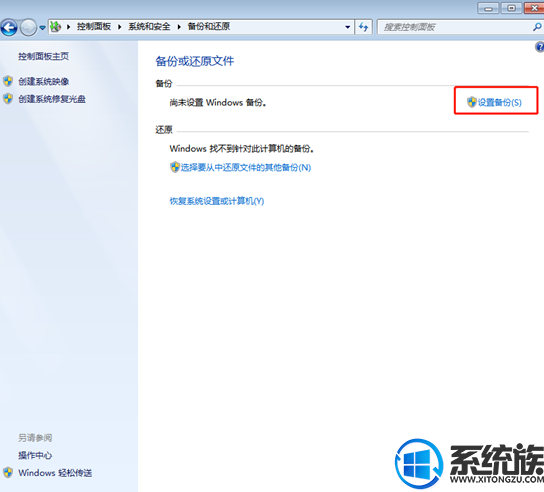The height and width of the screenshot is (492, 544).
Task: Open 创建系统修复光盘 link
Action: pos(52,99)
